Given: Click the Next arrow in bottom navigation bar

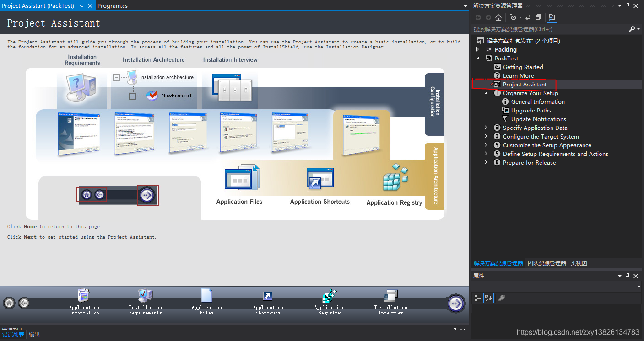Looking at the screenshot, I should (455, 303).
